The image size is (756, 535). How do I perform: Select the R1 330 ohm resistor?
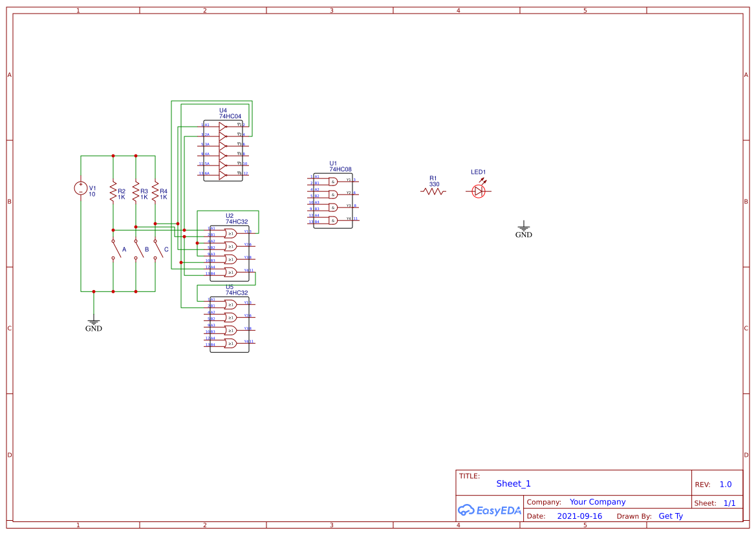pyautogui.click(x=433, y=191)
